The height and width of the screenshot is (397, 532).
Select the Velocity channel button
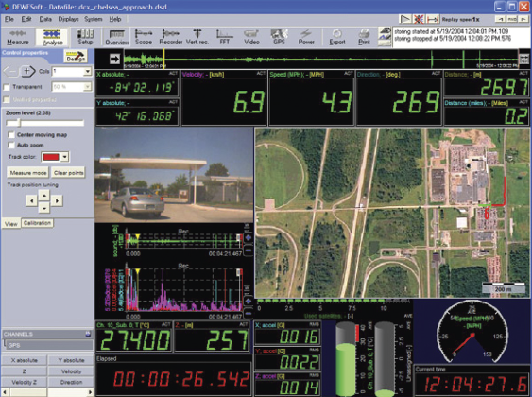(71, 371)
